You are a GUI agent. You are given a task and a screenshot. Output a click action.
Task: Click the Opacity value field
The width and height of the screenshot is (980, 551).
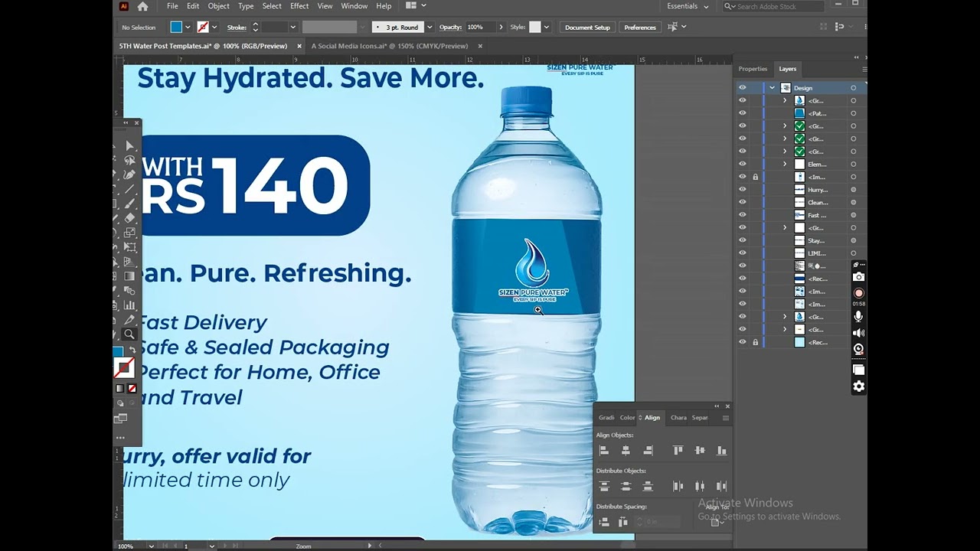tap(481, 27)
